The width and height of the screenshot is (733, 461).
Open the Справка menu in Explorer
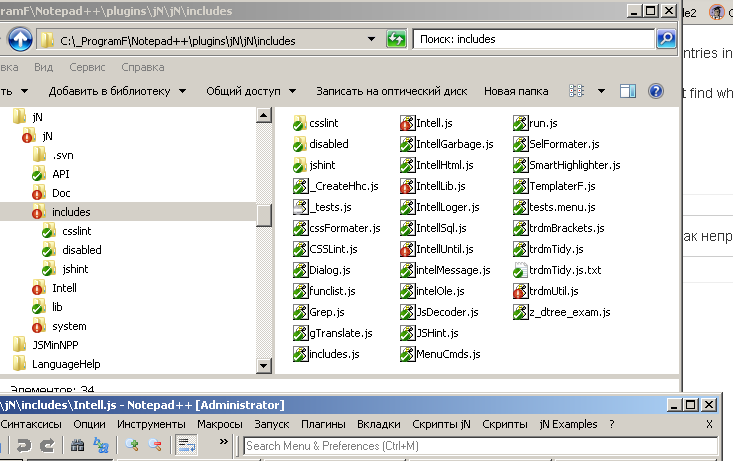(143, 67)
